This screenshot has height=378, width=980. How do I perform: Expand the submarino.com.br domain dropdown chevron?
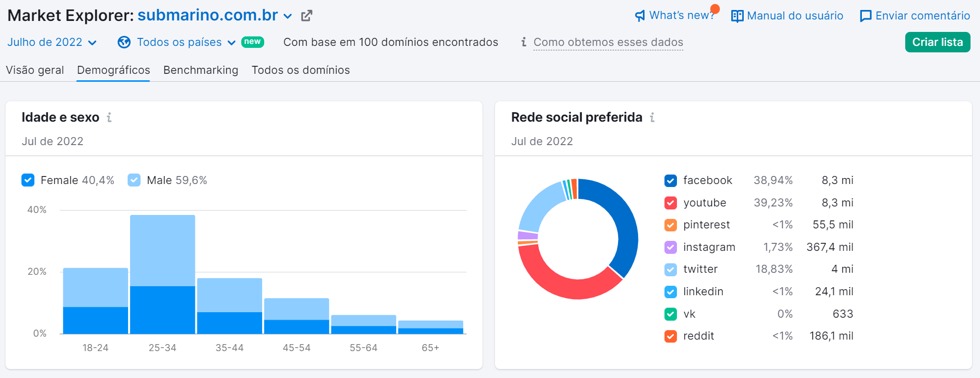(288, 16)
